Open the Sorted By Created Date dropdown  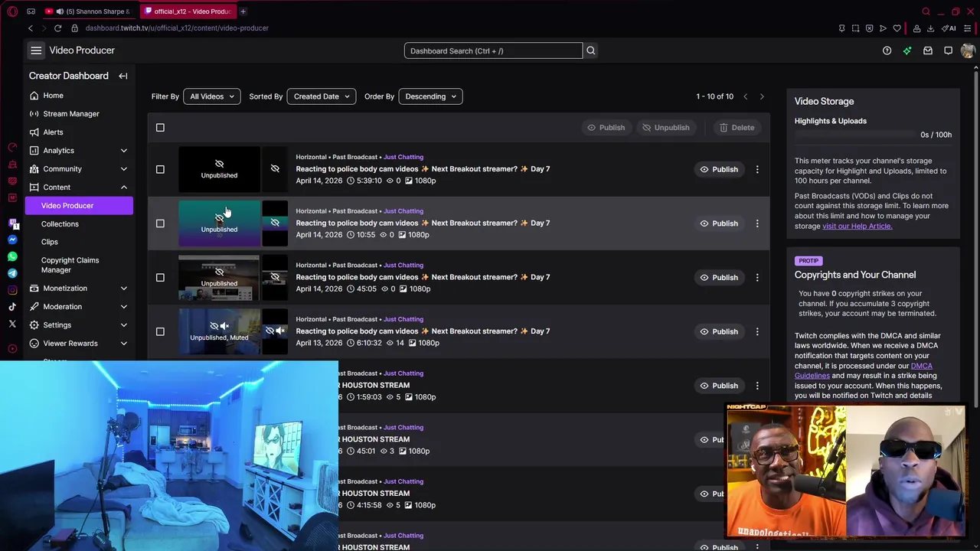click(x=321, y=96)
